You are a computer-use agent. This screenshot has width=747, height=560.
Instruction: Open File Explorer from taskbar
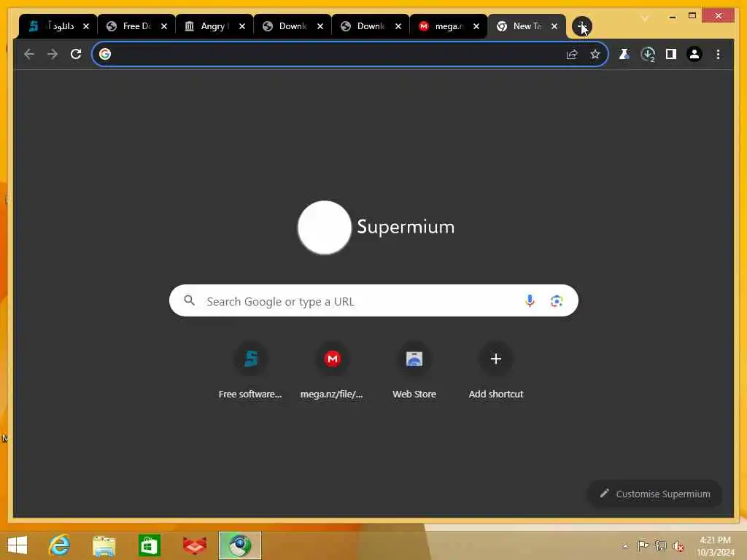(104, 545)
